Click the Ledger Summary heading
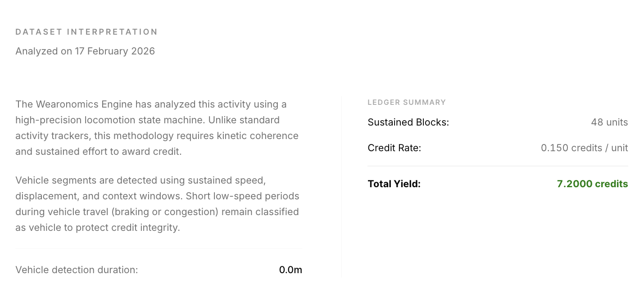Viewport: 644px width, 306px height. pos(407,103)
